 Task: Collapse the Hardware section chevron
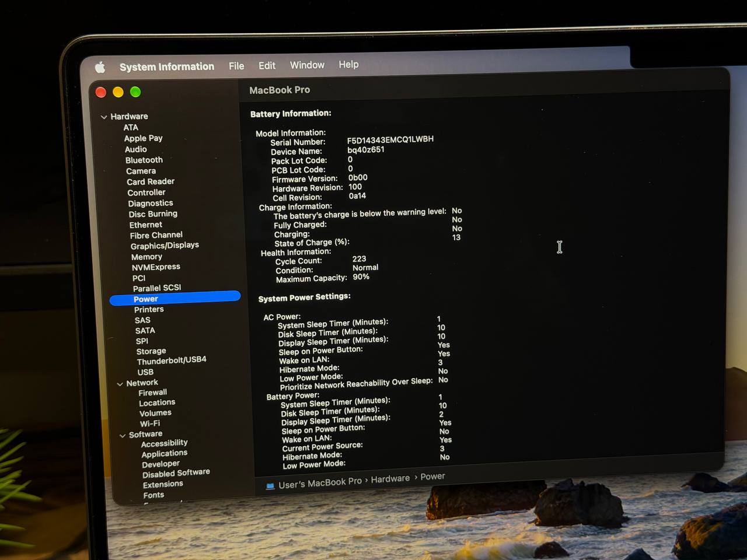[x=104, y=117]
